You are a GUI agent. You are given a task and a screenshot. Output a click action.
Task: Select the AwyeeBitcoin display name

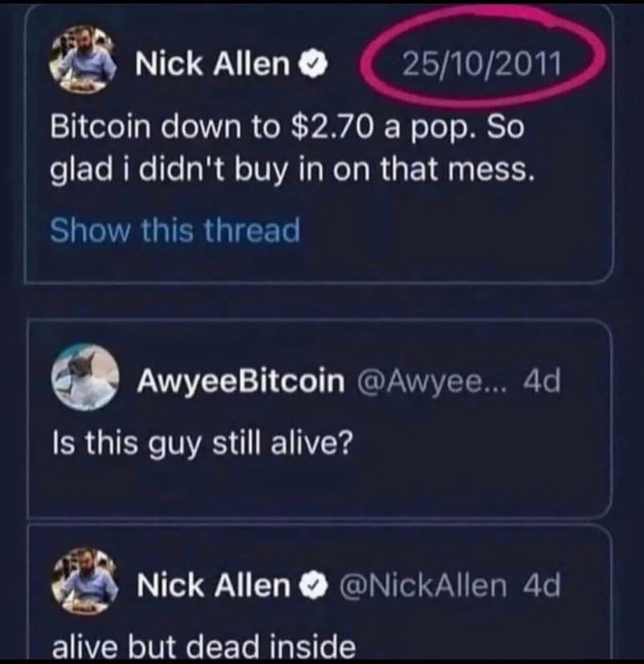click(x=240, y=381)
